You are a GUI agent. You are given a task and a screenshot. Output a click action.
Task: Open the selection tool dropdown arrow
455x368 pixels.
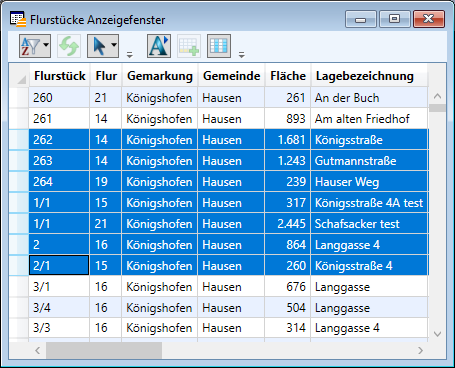(114, 45)
